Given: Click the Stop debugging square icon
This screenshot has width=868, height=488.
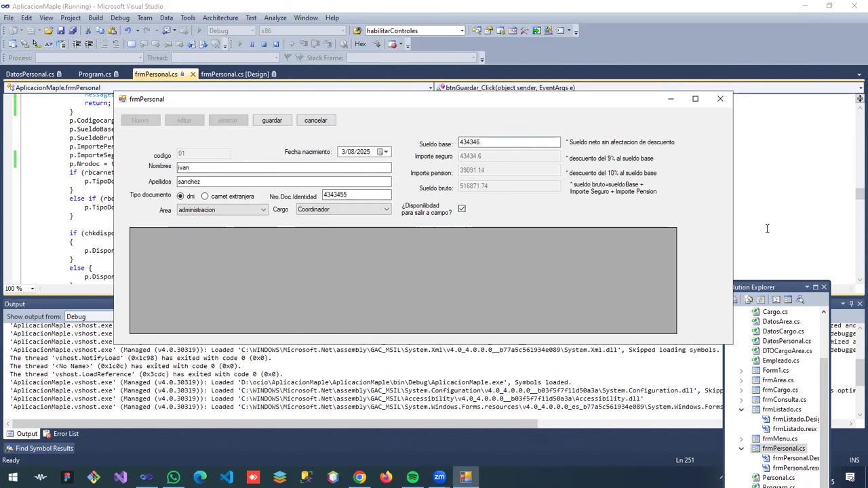Looking at the screenshot, I should [x=264, y=44].
